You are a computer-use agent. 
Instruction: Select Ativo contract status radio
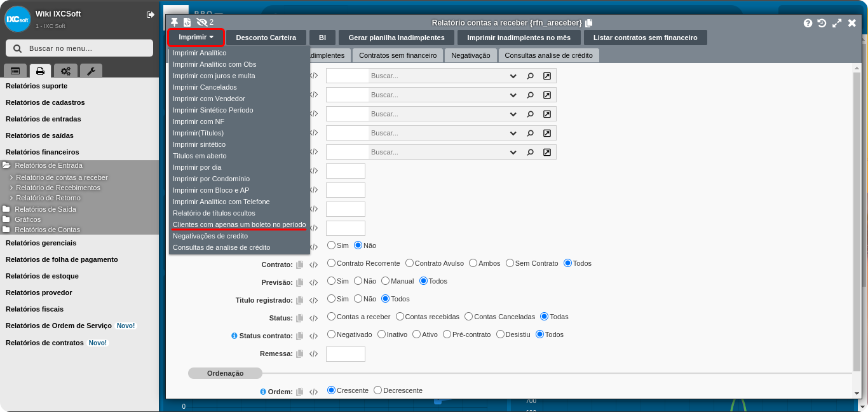click(x=416, y=334)
